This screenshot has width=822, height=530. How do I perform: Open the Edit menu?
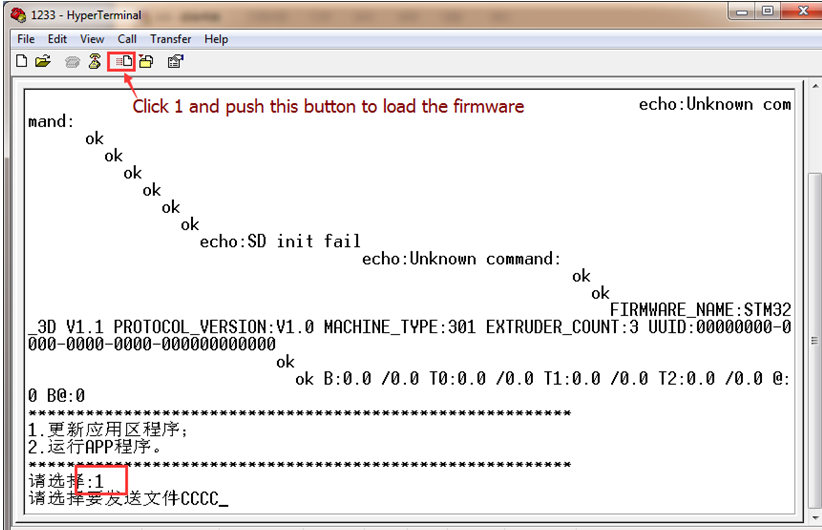pos(58,39)
